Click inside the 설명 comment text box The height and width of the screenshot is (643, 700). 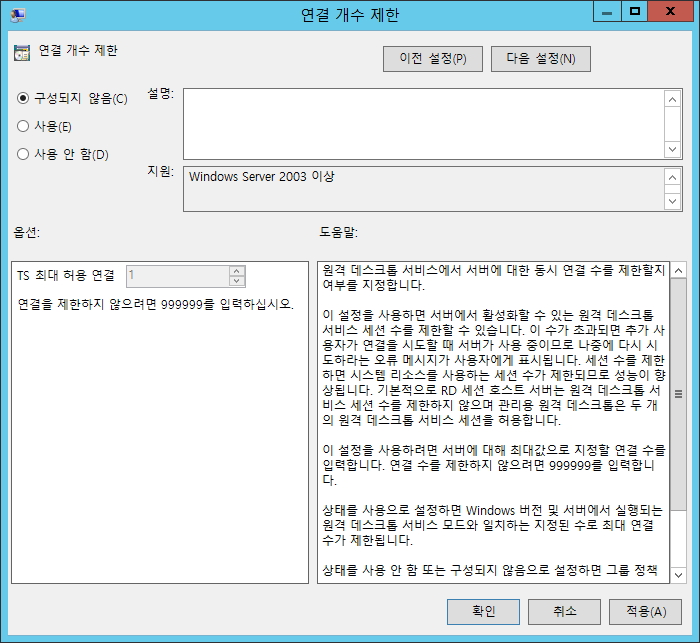pyautogui.click(x=423, y=124)
